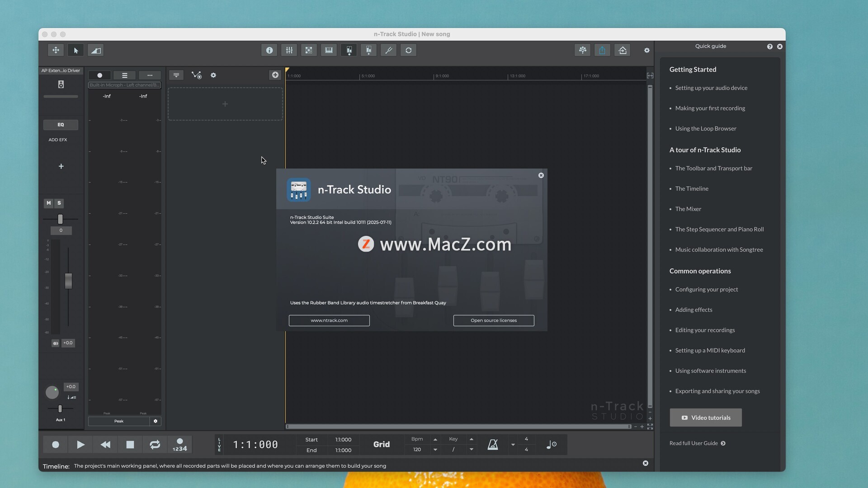Screen dimensions: 868x488
Task: Click the Stop button in transport
Action: [130, 445]
